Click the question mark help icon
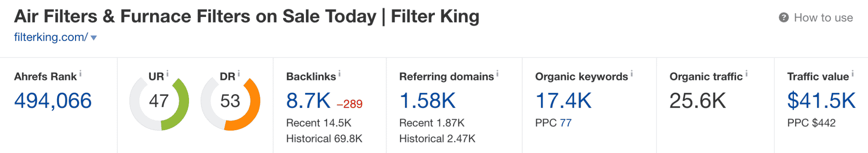Screen dimensions: 868x153 pyautogui.click(x=784, y=18)
